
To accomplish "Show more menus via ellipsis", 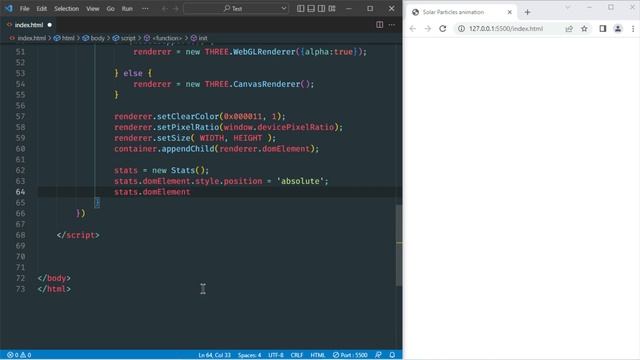I will (145, 9).
